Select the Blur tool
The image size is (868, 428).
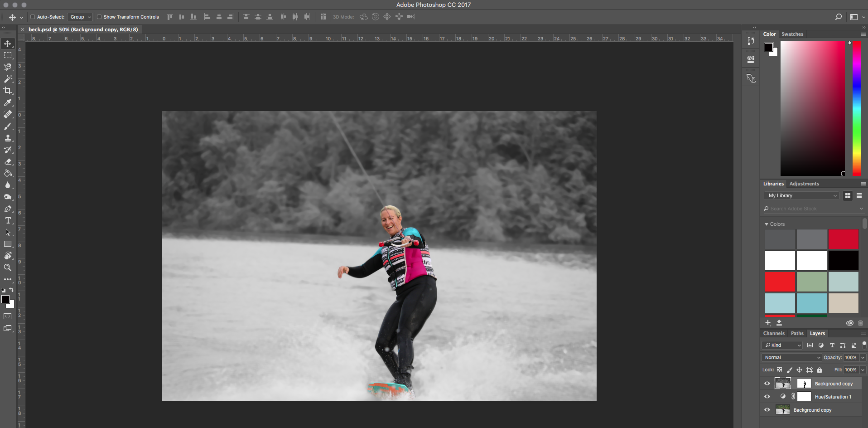click(8, 185)
